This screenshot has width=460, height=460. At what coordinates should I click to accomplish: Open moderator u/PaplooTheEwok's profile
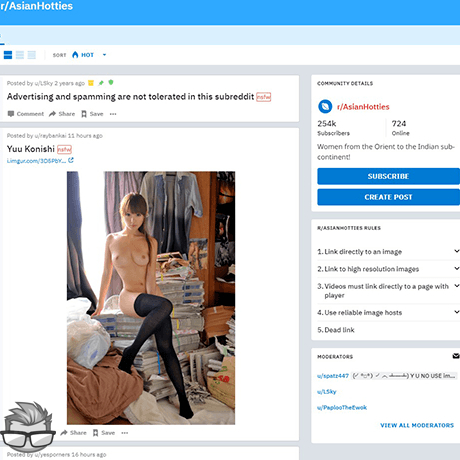tap(342, 408)
